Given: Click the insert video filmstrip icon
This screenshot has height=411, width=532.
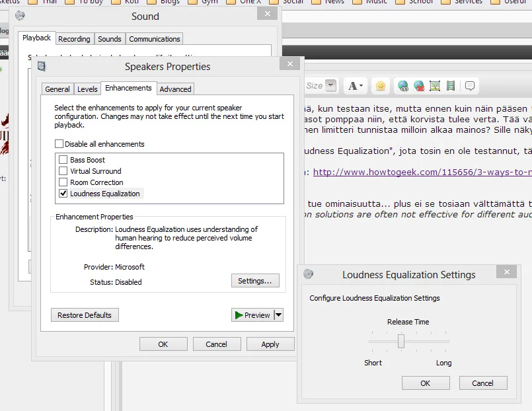Looking at the screenshot, I should (450, 86).
